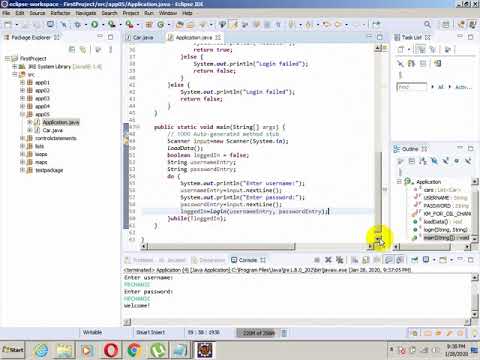Viewport: 480px width, 360px height.
Task: Click the heap status memory bar
Action: point(259,333)
